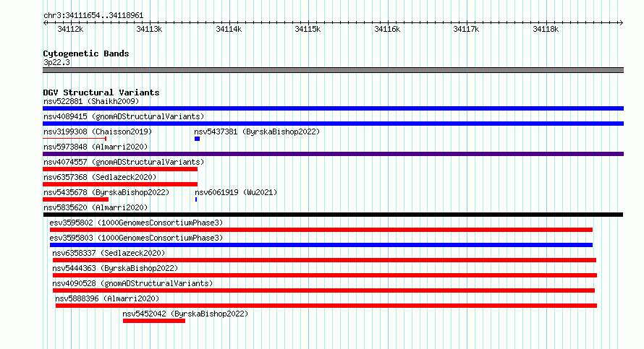Click the left arrow end of the ruler
This screenshot has width=644, height=349.
pos(45,23)
